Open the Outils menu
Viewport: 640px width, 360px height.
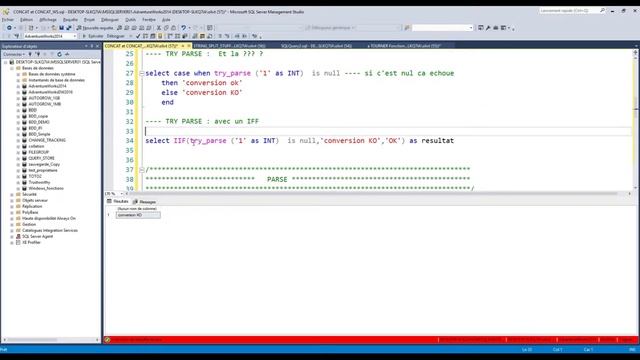(x=130, y=20)
